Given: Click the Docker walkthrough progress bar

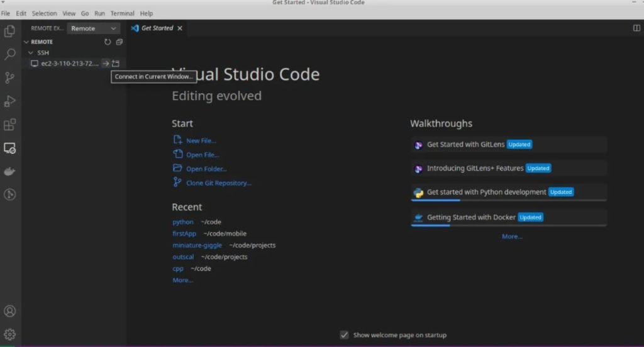Looking at the screenshot, I should [509, 225].
